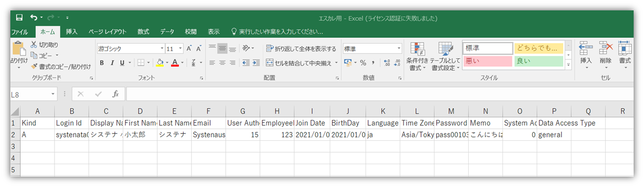Open the number format dropdown 標準

399,48
